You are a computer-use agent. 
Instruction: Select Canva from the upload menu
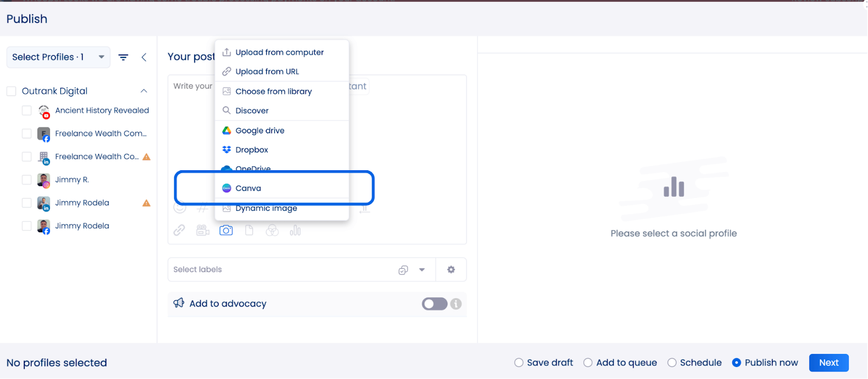point(248,188)
